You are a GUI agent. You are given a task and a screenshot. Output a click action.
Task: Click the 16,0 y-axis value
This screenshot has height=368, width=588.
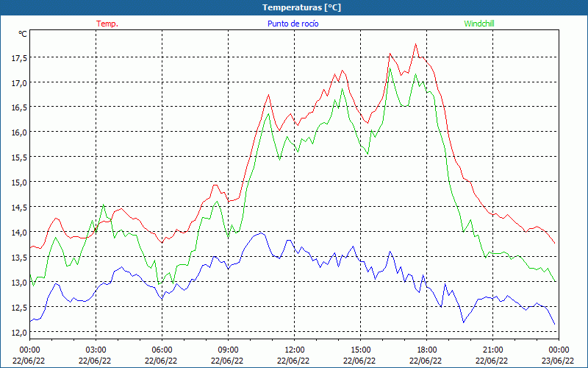click(x=19, y=132)
